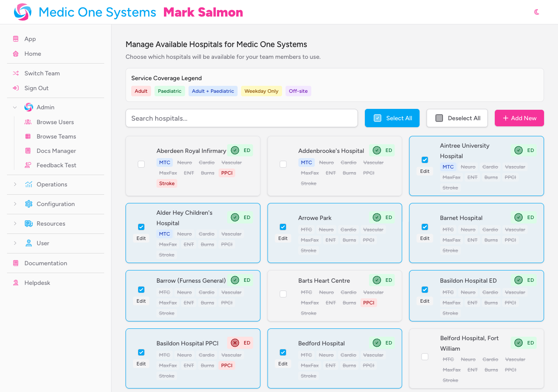Click the search hospitals input field
Screen dimensions: 558x392
point(242,118)
